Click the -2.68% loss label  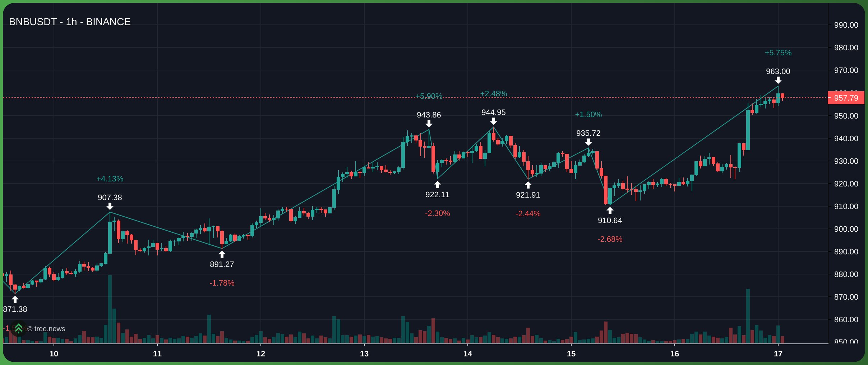point(610,239)
